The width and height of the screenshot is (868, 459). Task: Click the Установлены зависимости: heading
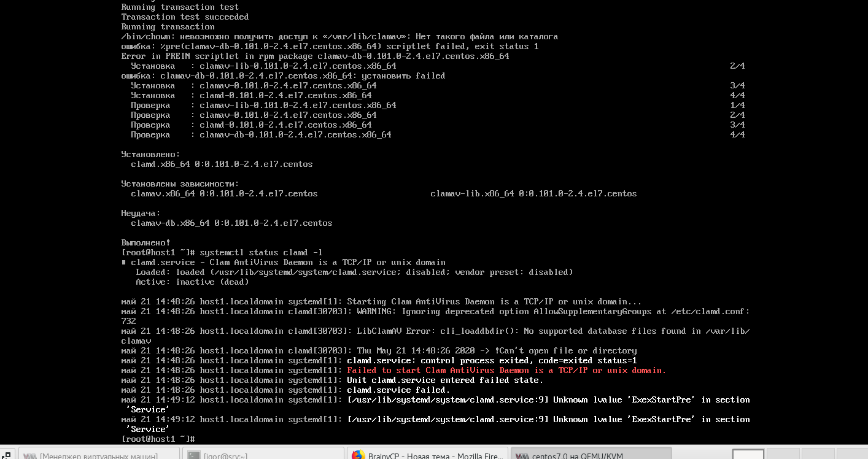coord(180,183)
